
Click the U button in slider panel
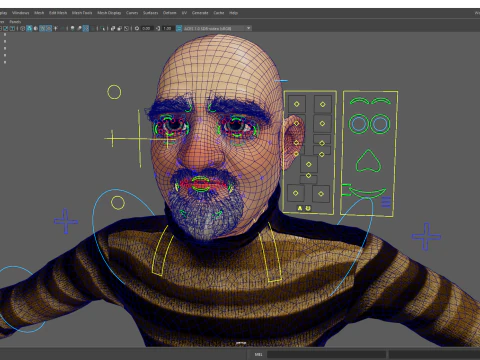[x=308, y=208]
